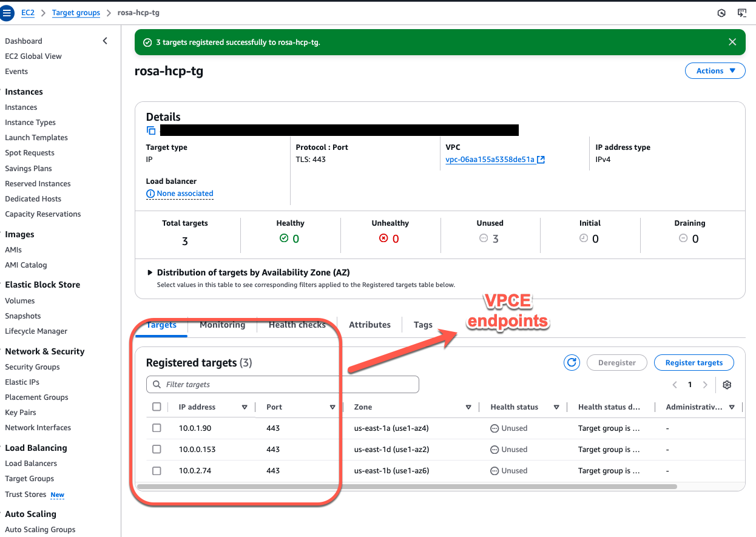756x537 pixels.
Task: Click Unused health status for 10.0.2.74
Action: pyautogui.click(x=509, y=471)
